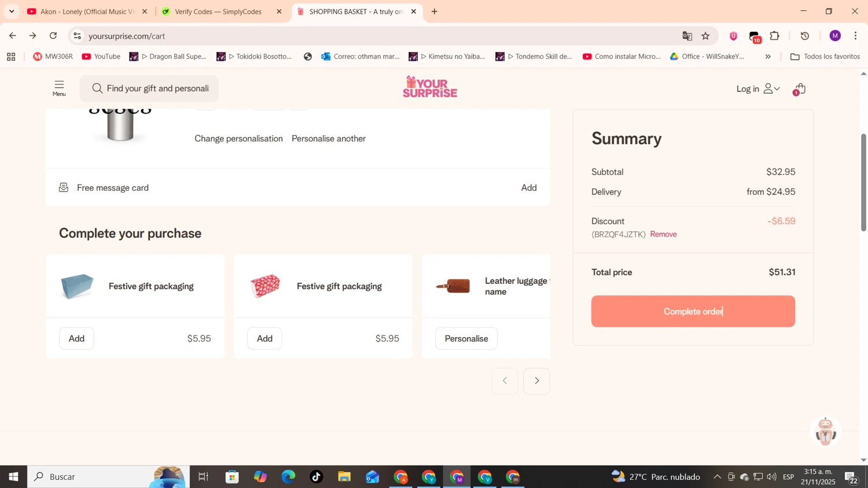Open the hamburger Menu icon

pyautogui.click(x=59, y=88)
